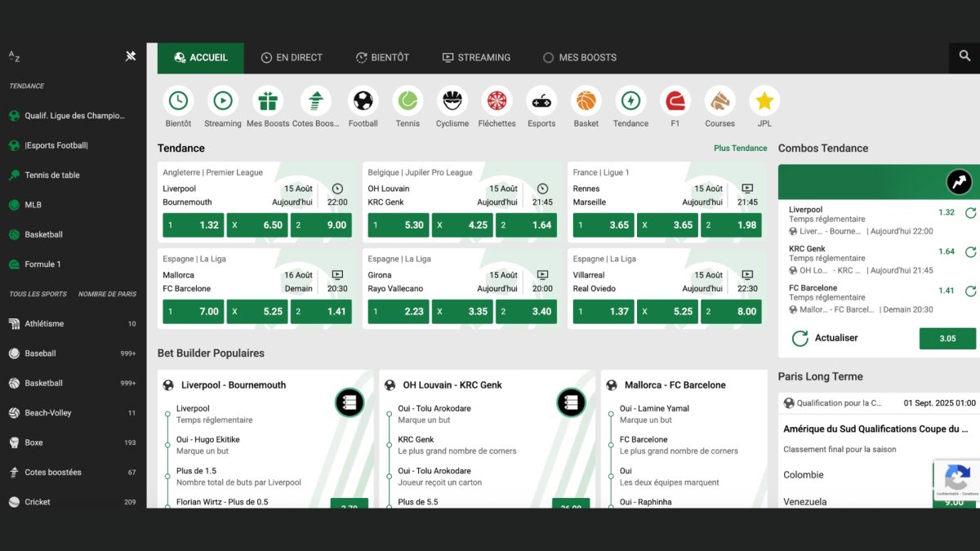Viewport: 980px width, 551px height.
Task: Bet on the Liverpool - Bournemouth draw at 6.50
Action: (x=257, y=225)
